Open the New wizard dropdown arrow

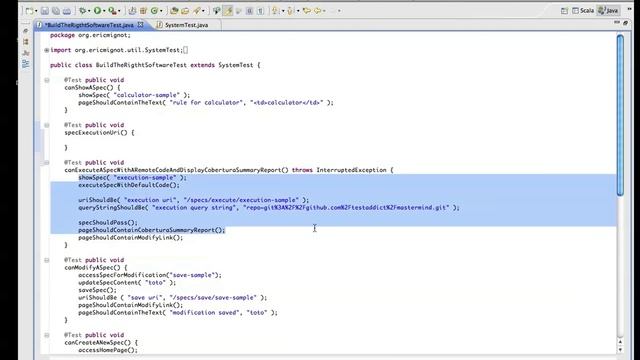click(36, 11)
